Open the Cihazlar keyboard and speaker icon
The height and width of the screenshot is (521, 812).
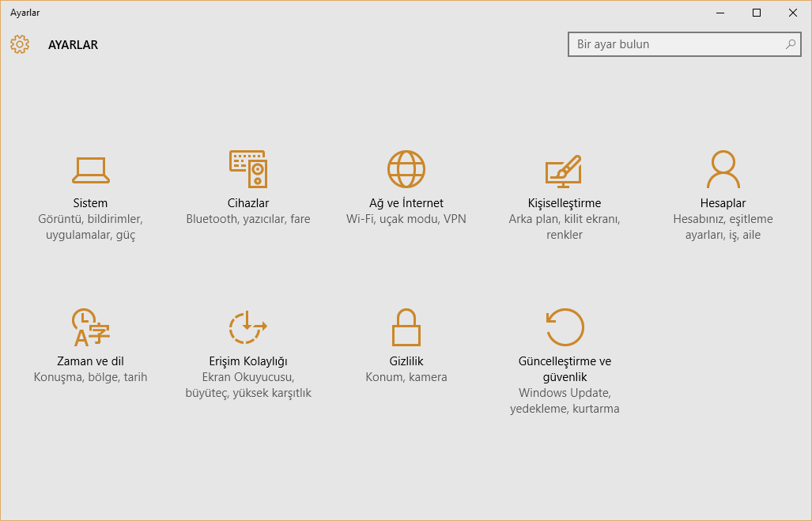click(248, 169)
